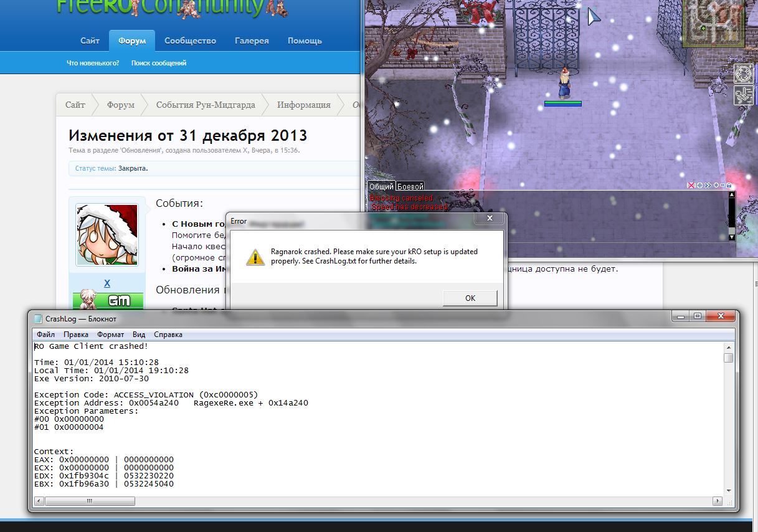
Task: Click the 'Speed has decreased.' chat message
Action: point(410,206)
